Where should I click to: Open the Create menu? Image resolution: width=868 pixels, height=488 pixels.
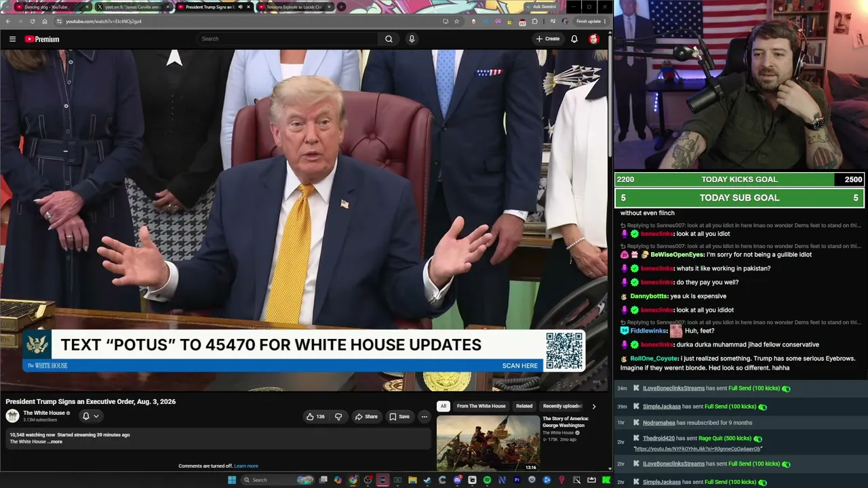click(x=548, y=39)
